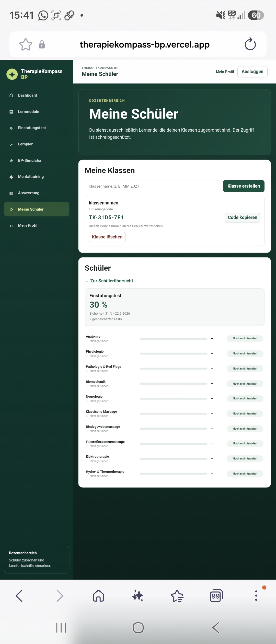Open the bookmarks list star icon
Viewport: 276px width, 644px height.
177,596
